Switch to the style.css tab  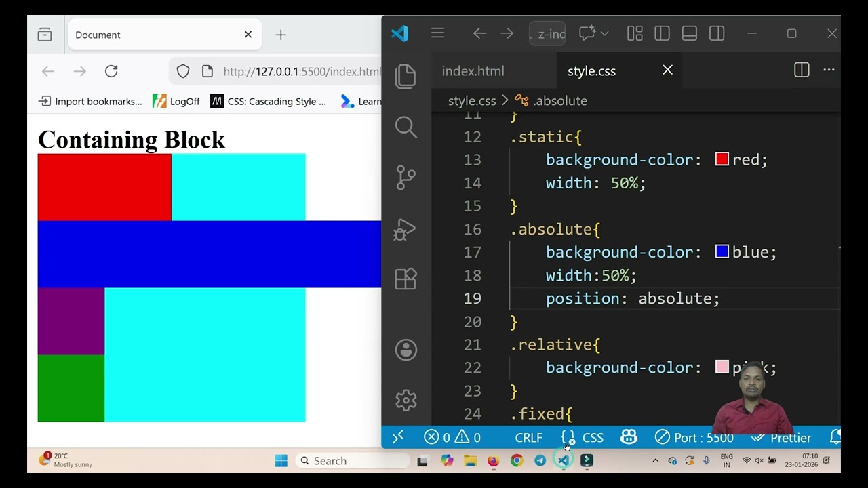(x=592, y=70)
